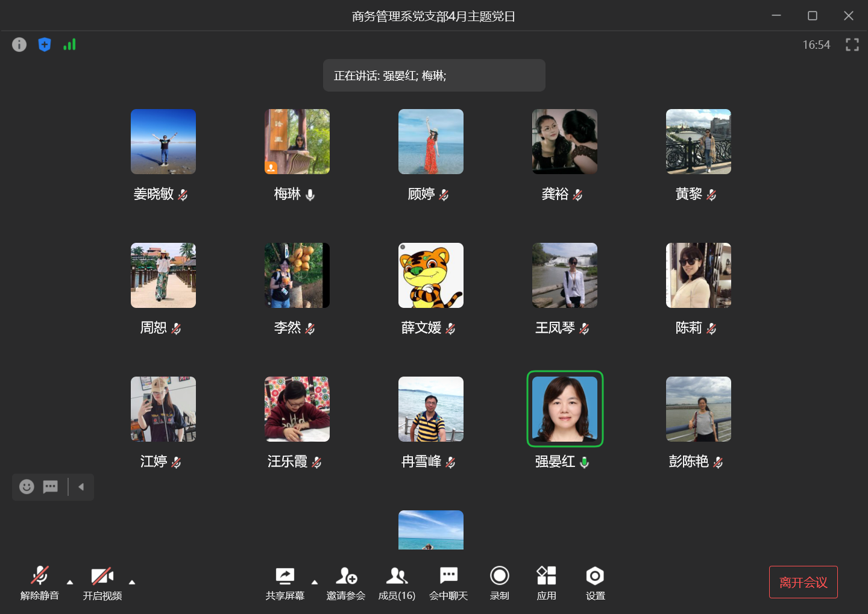Open the members list 成员(16)

coord(397,583)
